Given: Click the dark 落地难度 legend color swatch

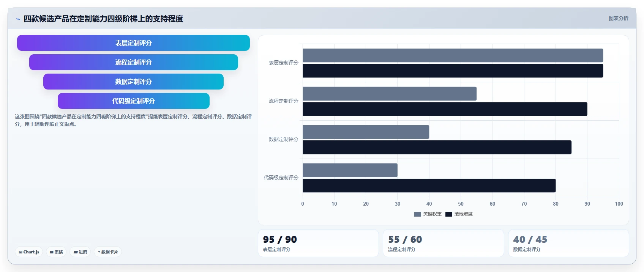Looking at the screenshot, I should tap(449, 214).
